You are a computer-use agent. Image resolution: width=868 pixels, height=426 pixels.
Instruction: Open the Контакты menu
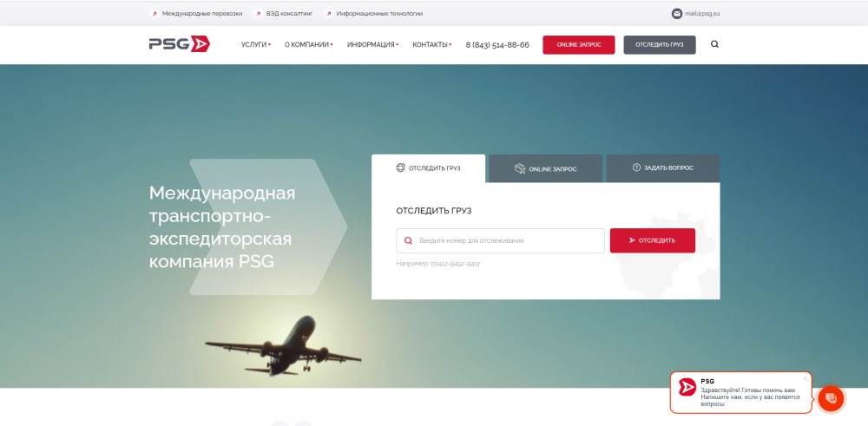[431, 45]
